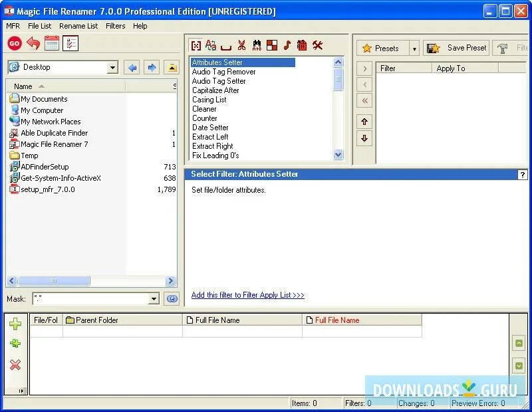Select the casing Aa filter category icon
This screenshot has height=412, width=532.
[x=211, y=45]
